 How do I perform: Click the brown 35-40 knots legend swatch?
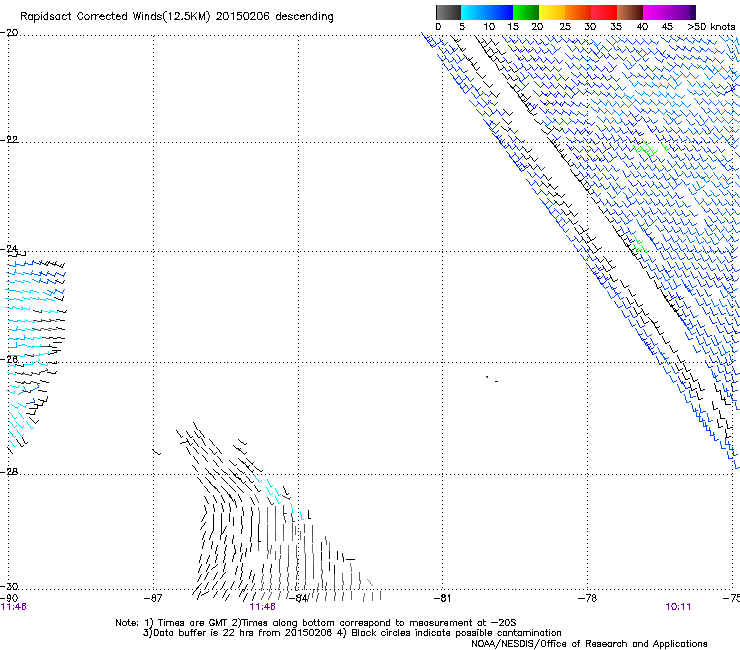[630, 12]
